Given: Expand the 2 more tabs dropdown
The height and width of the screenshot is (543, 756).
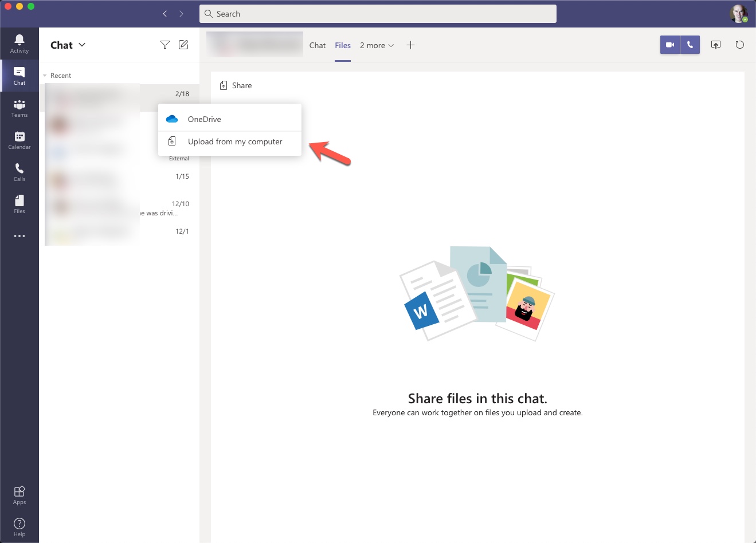Looking at the screenshot, I should point(377,45).
